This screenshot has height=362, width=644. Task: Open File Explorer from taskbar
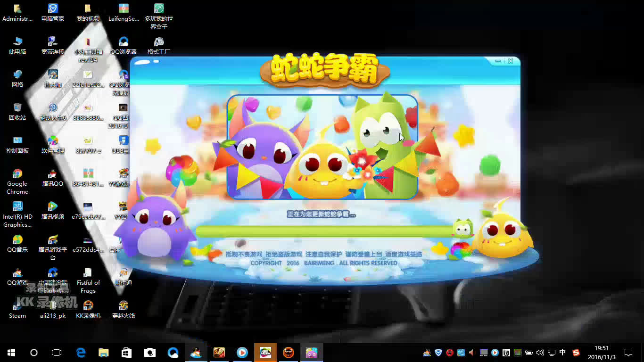point(104,353)
